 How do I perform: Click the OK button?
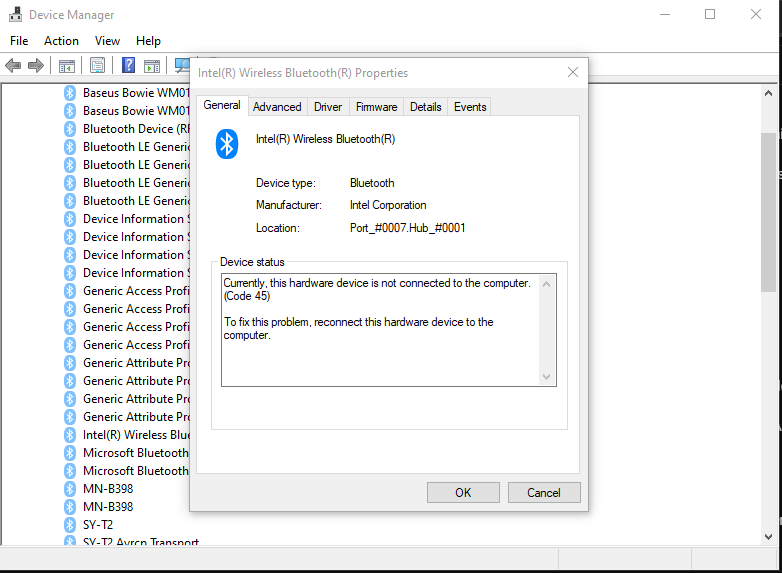click(463, 493)
